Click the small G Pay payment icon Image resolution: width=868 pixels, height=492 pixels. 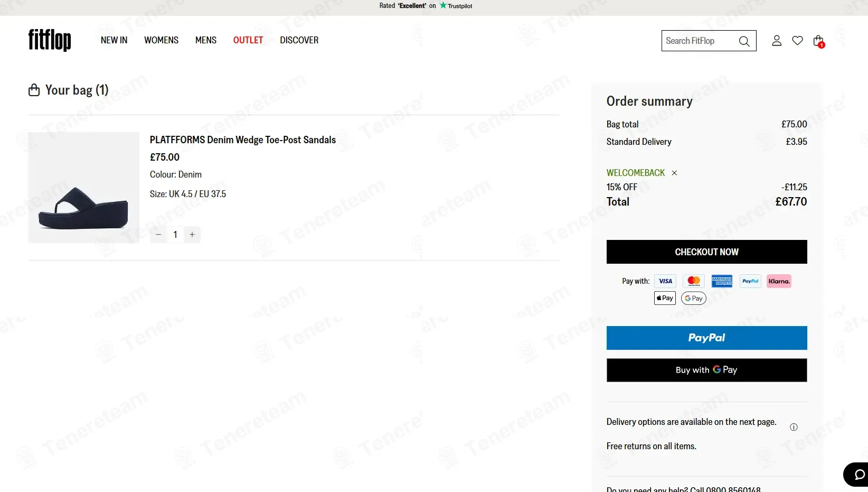tap(694, 298)
